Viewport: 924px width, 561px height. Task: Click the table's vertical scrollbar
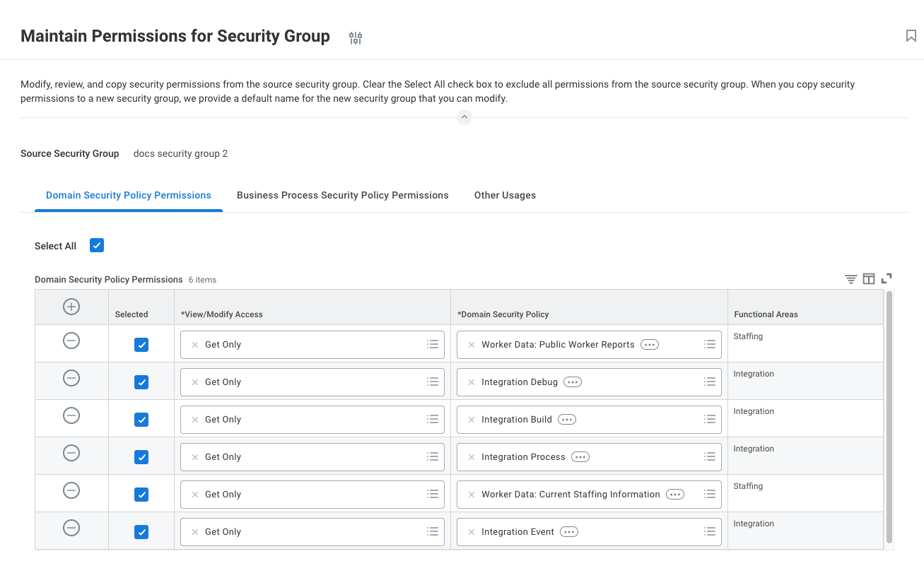[x=889, y=417]
